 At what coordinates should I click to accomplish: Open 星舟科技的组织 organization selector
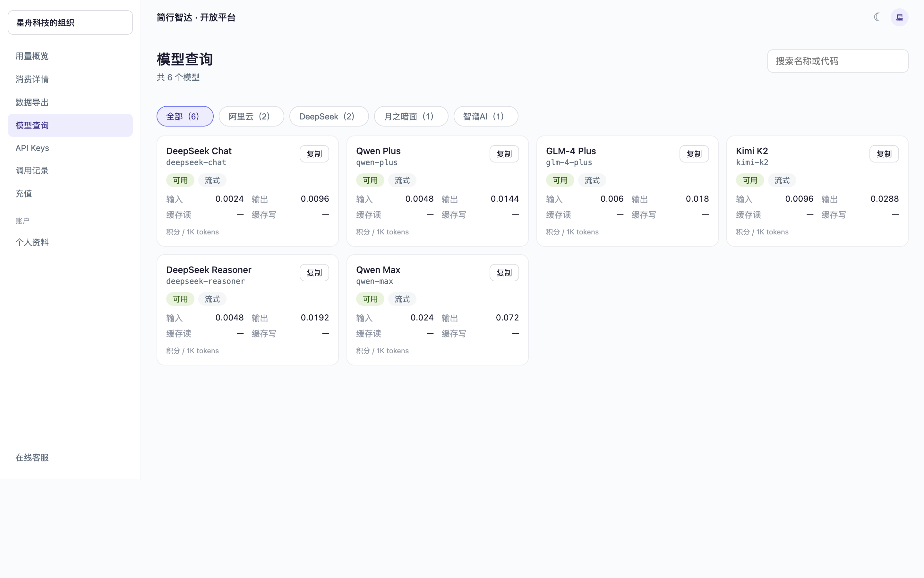coord(70,22)
